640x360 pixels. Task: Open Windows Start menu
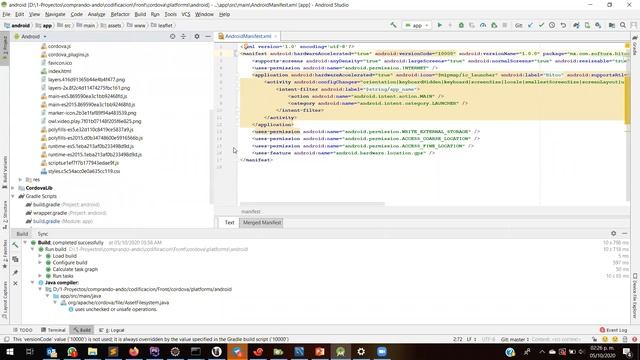[x=9, y=351]
